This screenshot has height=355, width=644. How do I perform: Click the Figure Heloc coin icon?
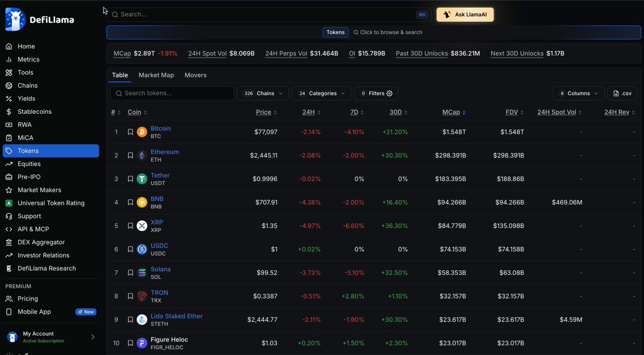click(142, 343)
